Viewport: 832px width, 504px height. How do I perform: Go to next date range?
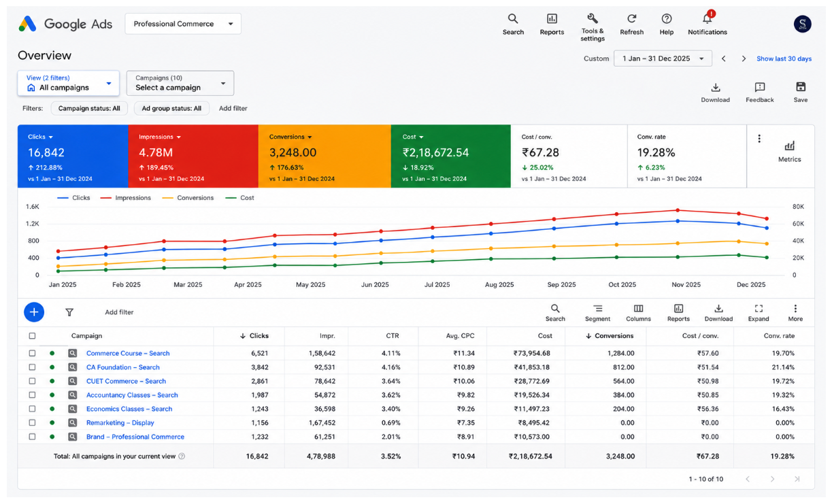tap(744, 58)
